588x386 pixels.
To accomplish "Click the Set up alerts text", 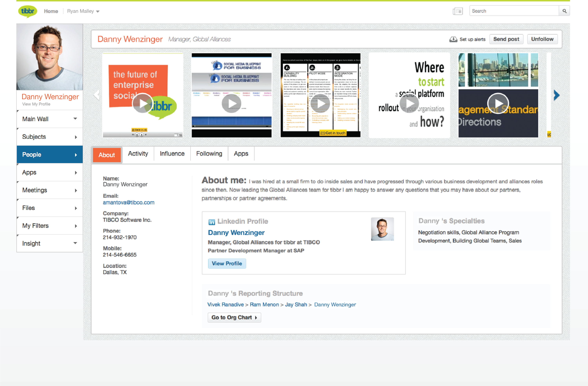I will coord(472,40).
